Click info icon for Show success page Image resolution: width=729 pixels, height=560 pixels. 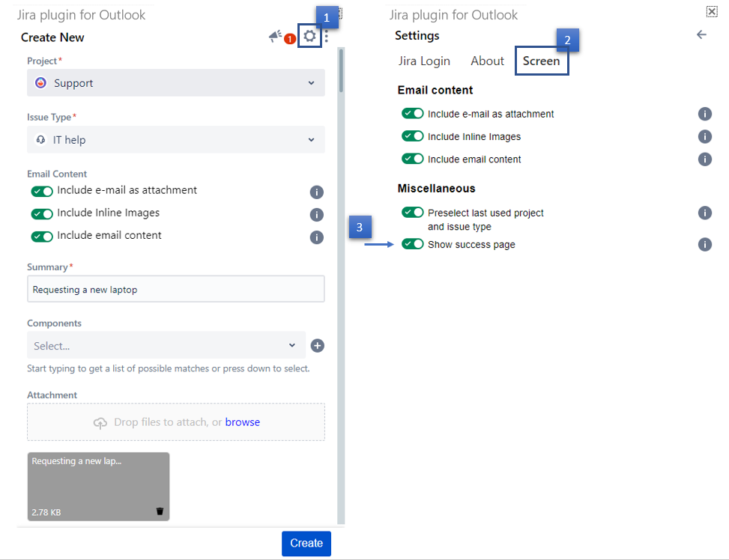click(x=704, y=245)
